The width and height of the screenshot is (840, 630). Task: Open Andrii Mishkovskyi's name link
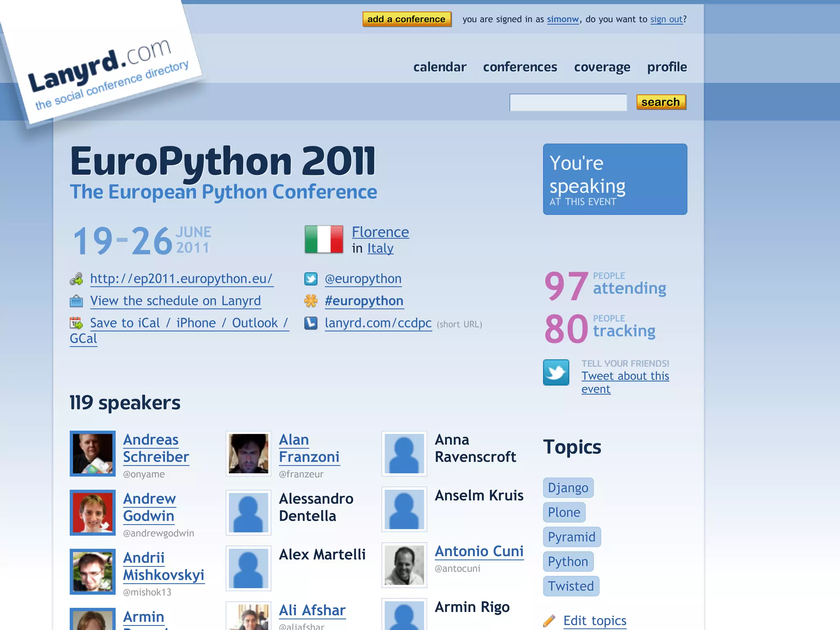click(x=164, y=566)
